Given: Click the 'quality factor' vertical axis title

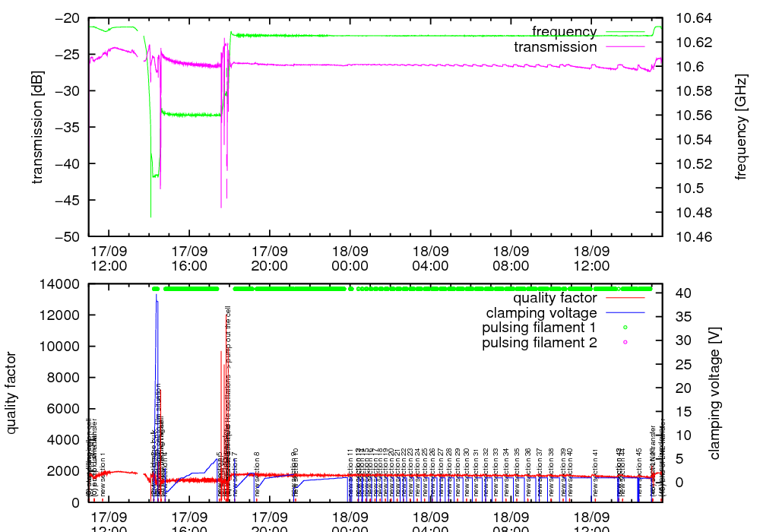Looking at the screenshot, I should tap(11, 393).
